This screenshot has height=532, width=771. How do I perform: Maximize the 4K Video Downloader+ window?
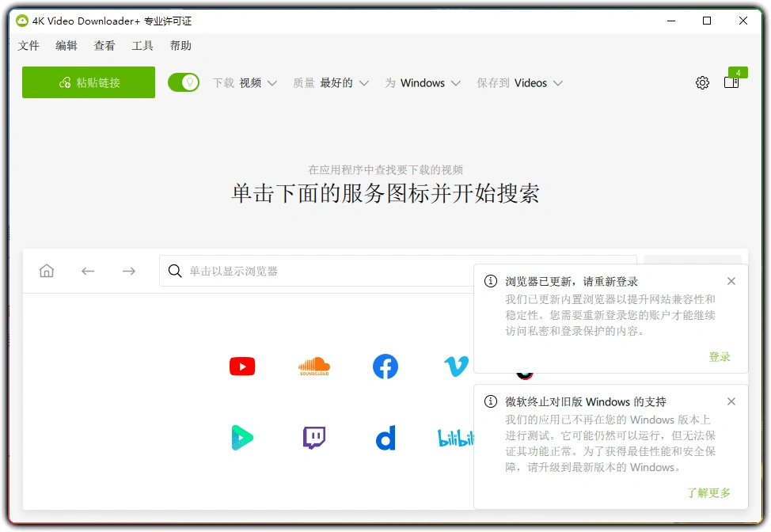pyautogui.click(x=707, y=21)
